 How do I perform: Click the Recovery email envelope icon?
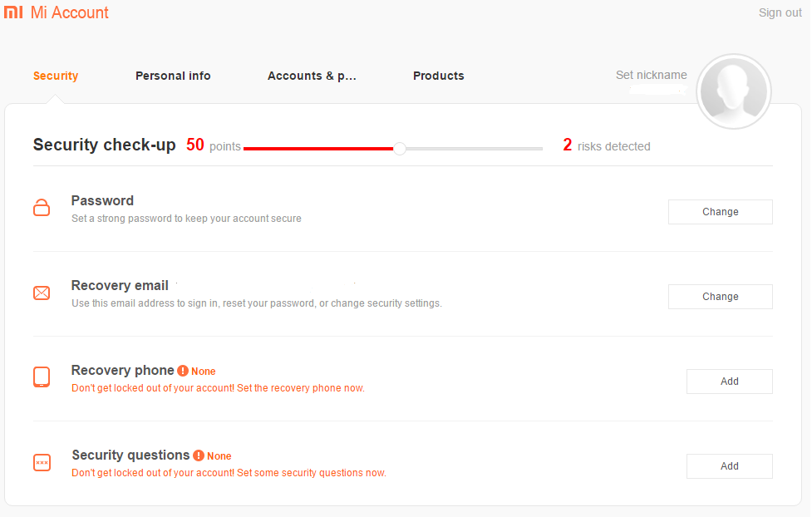point(42,293)
